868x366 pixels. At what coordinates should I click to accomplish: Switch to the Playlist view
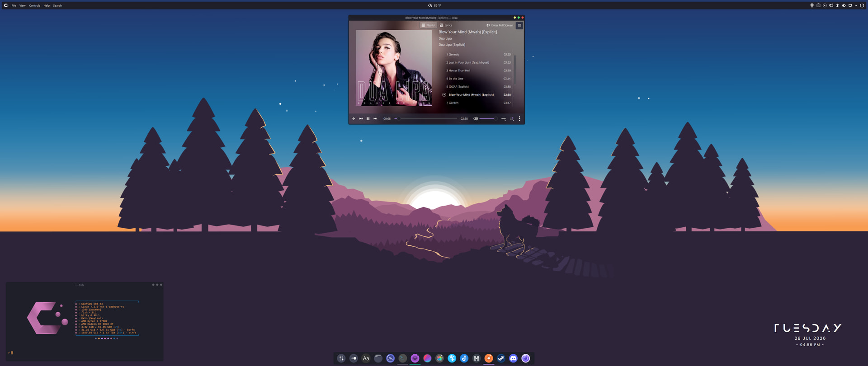click(428, 25)
